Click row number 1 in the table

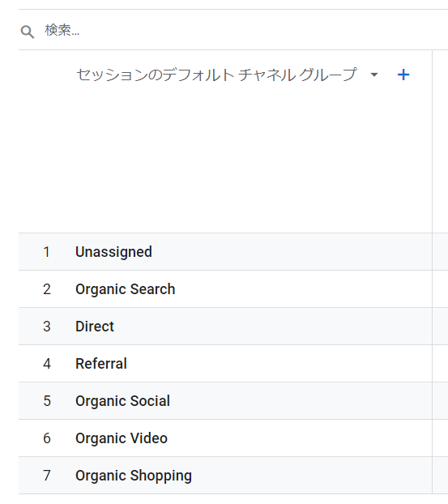pyautogui.click(x=47, y=252)
